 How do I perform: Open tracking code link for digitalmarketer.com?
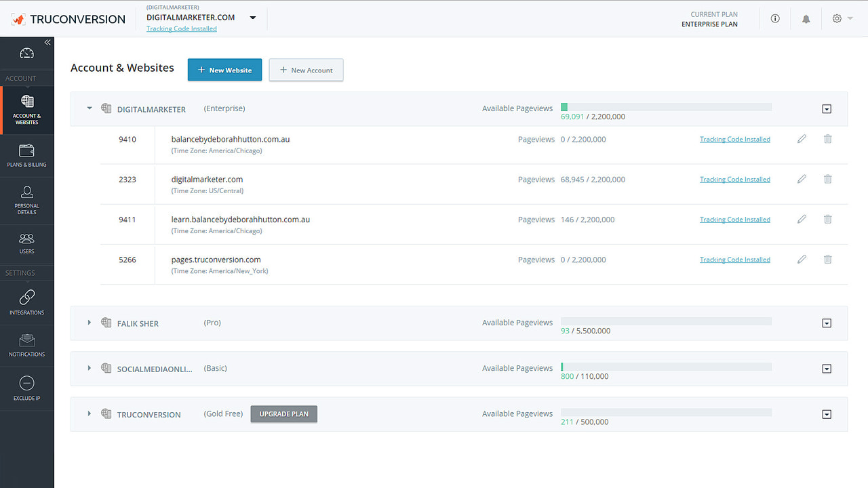[735, 180]
